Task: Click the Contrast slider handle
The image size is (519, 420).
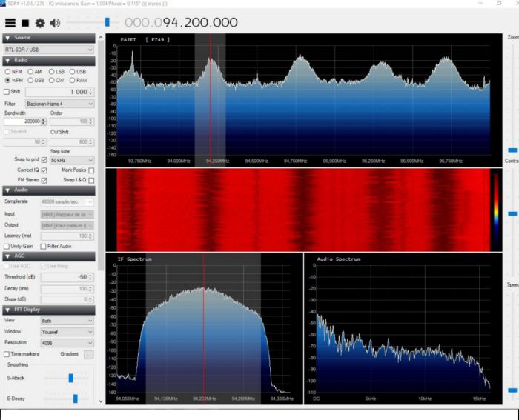Action: (x=512, y=213)
